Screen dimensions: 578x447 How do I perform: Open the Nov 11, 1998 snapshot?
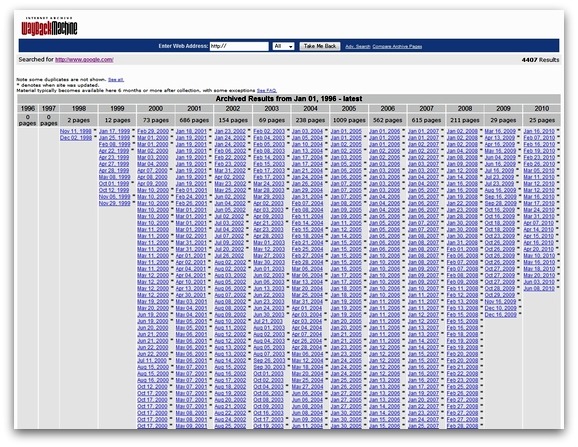[x=76, y=131]
